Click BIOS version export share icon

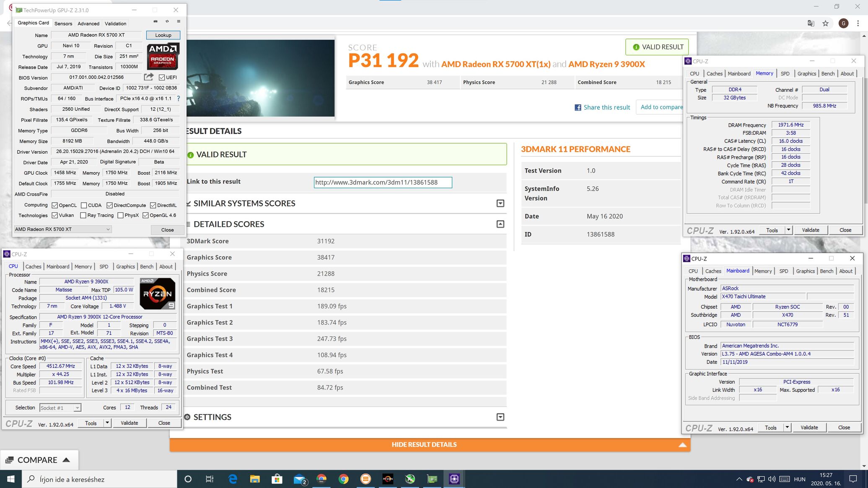click(x=148, y=77)
